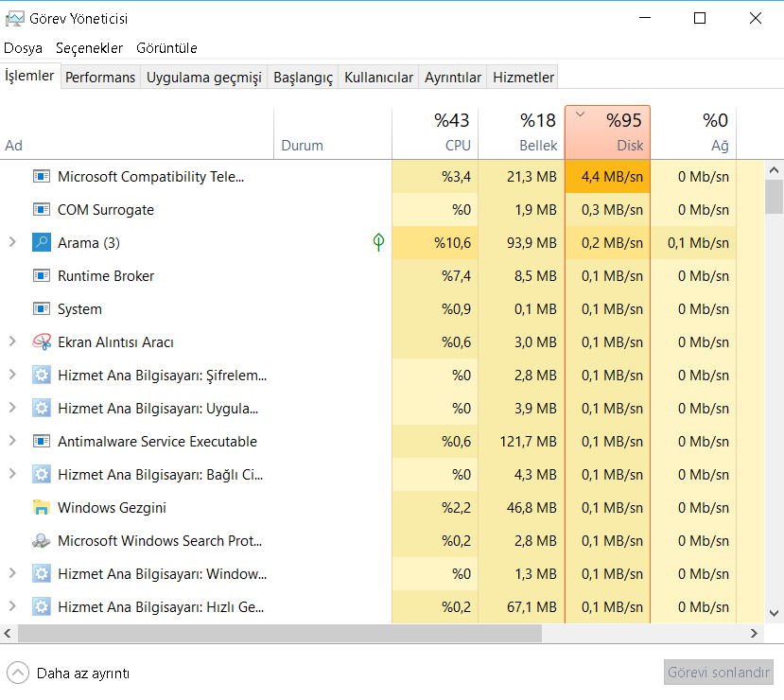Open the Başlangıç tab
This screenshot has height=700, width=784.
coord(303,78)
